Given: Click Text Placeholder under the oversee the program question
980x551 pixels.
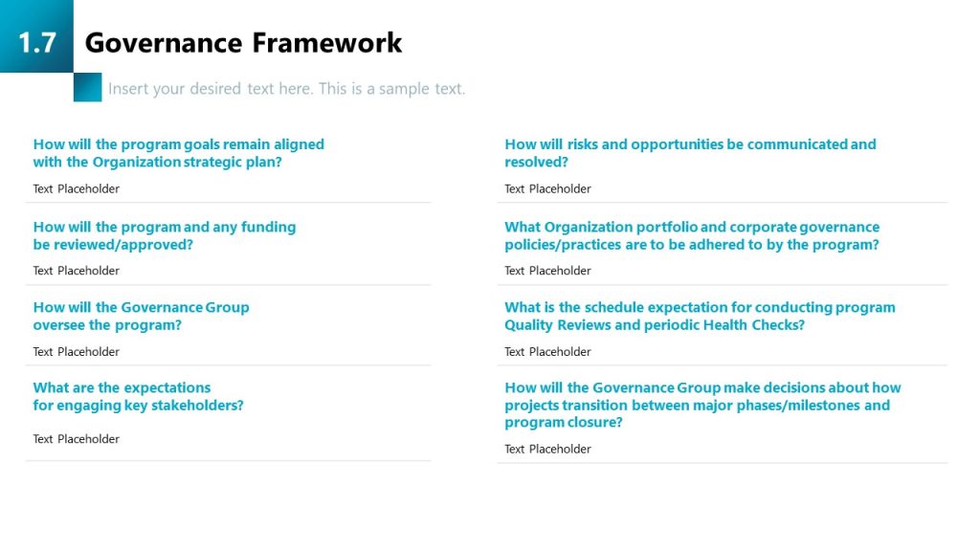Looking at the screenshot, I should pyautogui.click(x=77, y=352).
